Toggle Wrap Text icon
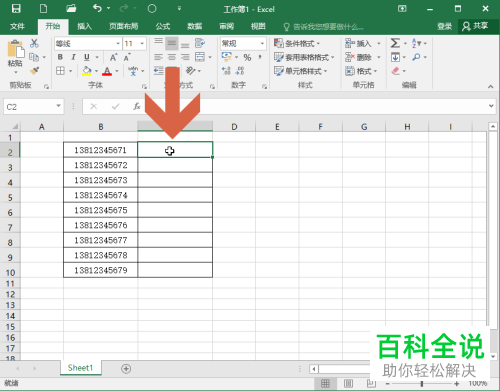Image resolution: width=500 pixels, height=391 pixels. [200, 43]
